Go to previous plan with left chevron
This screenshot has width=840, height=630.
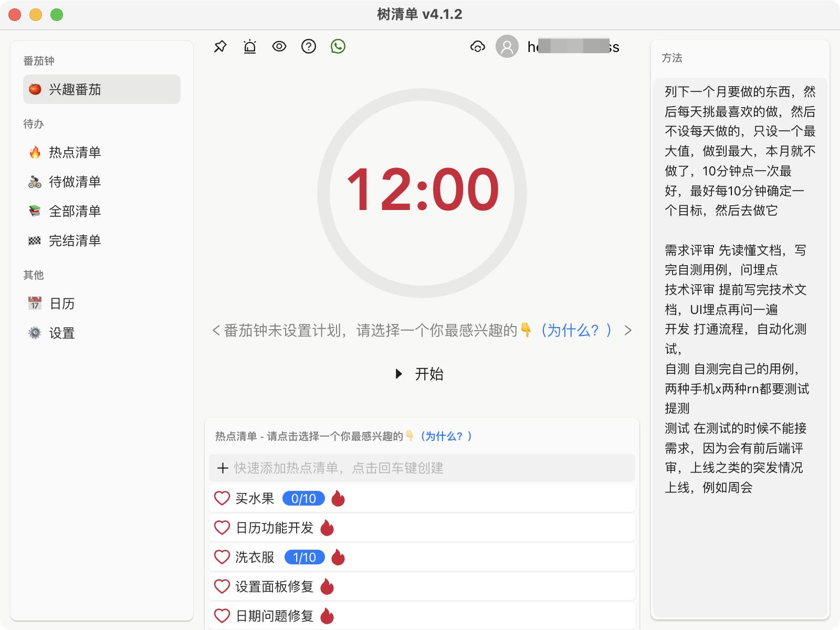click(216, 330)
